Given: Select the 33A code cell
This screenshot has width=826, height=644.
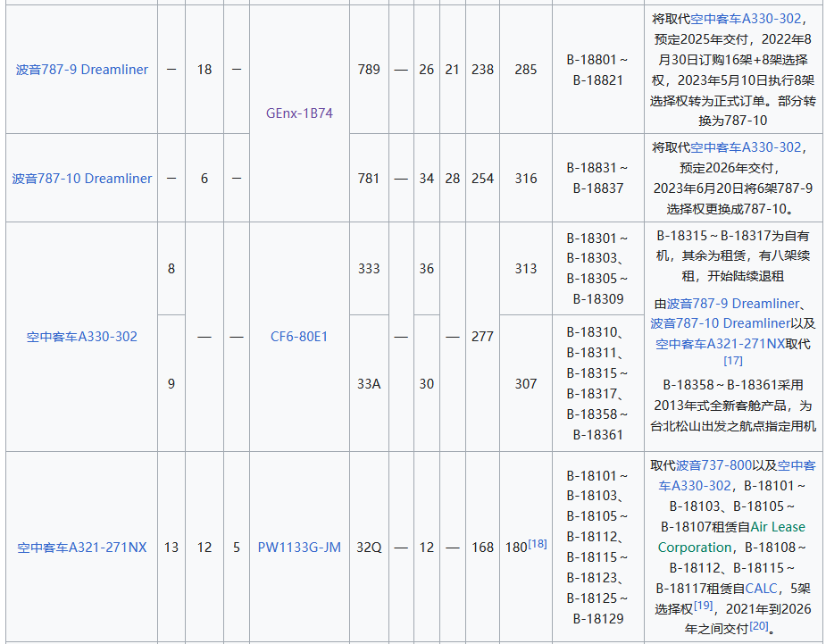Looking at the screenshot, I should point(369,384).
